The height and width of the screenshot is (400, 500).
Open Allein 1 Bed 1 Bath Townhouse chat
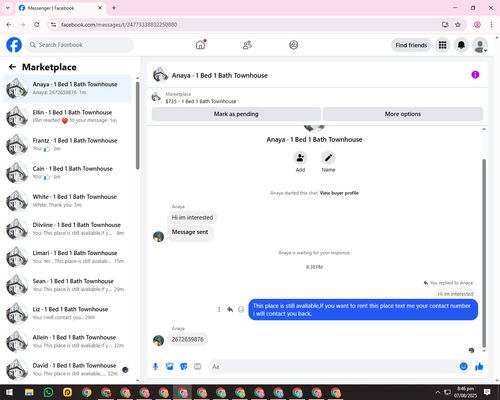67,341
